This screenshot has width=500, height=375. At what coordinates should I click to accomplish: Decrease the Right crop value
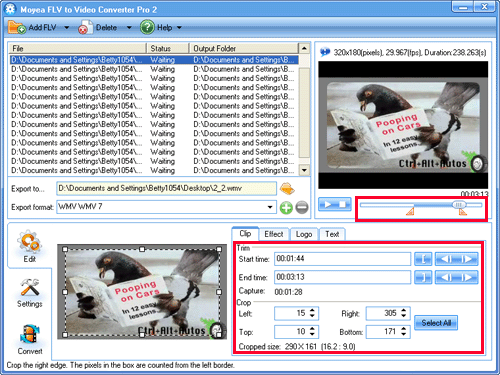[404, 316]
